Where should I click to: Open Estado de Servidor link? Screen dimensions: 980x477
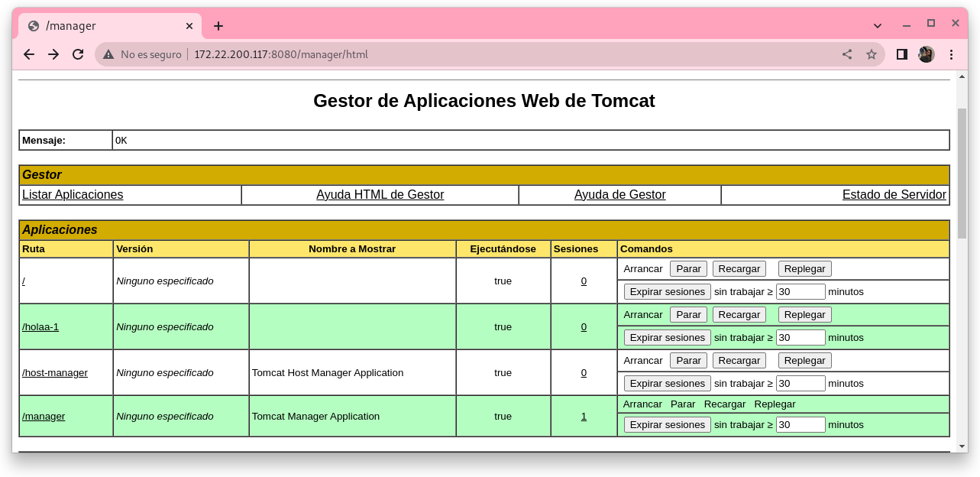coord(894,195)
